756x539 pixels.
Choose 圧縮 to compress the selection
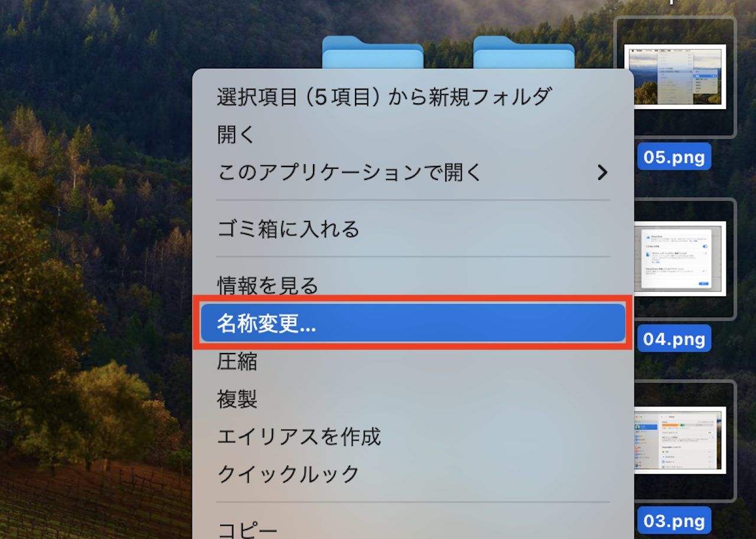coord(413,361)
